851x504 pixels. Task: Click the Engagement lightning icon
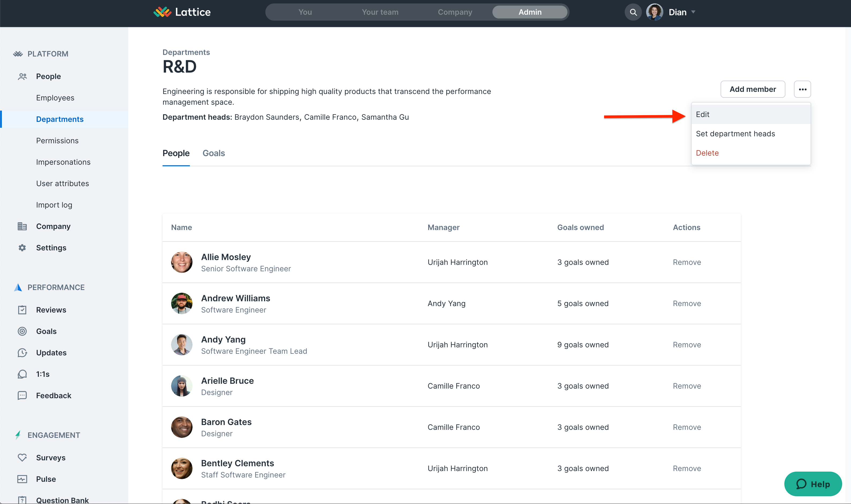(18, 435)
